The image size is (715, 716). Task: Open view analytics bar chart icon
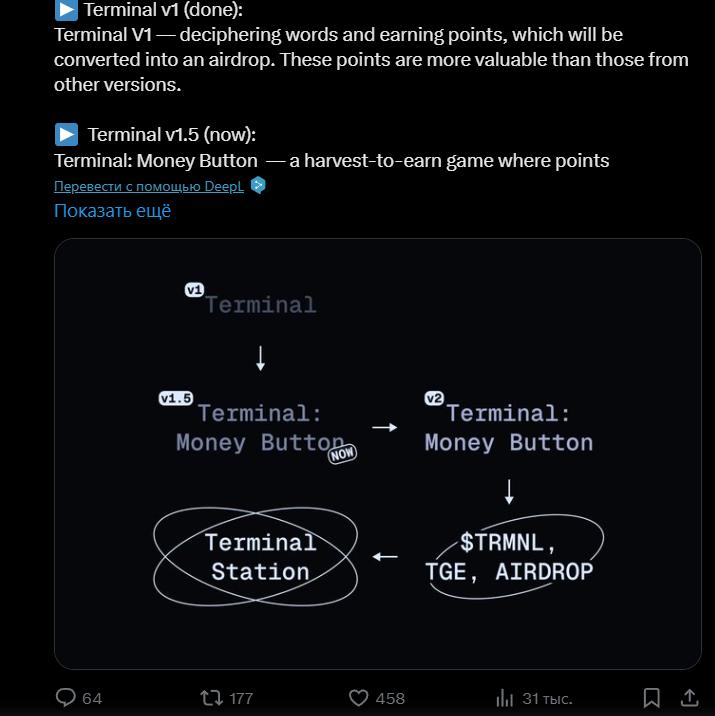[505, 698]
